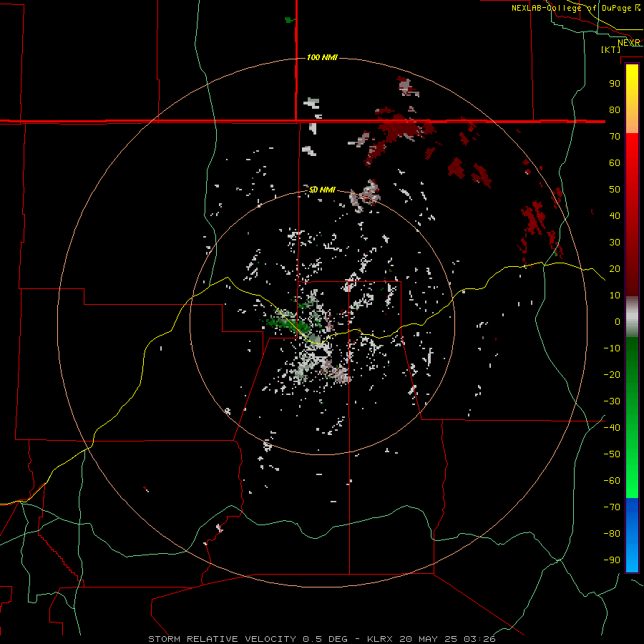Click the NEXLAB-College of DuPage watermark text
Viewport: 644px width, 644px height.
click(576, 8)
